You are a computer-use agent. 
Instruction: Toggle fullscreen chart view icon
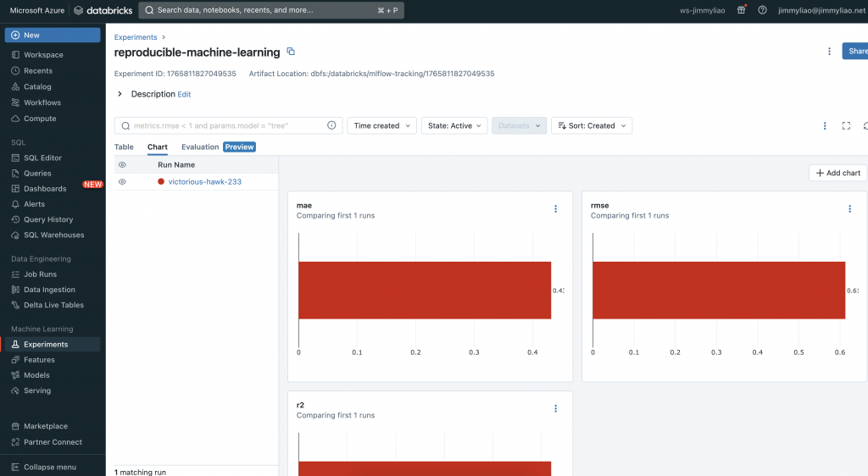click(847, 126)
